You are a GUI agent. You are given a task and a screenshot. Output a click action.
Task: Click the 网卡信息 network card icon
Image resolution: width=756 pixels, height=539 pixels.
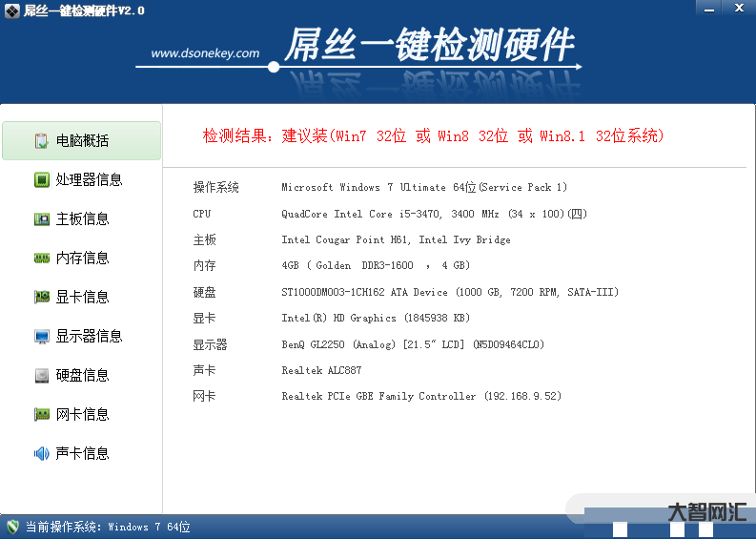pyautogui.click(x=42, y=415)
